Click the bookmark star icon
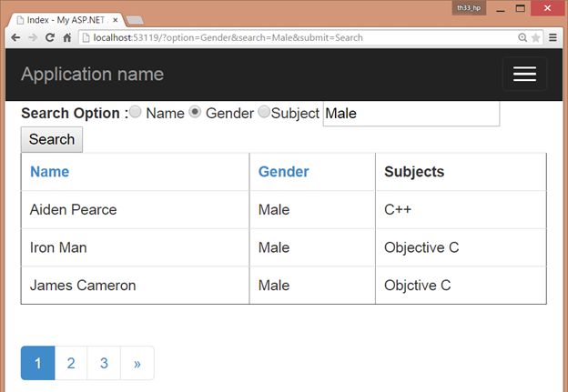The image size is (568, 392). [x=535, y=37]
